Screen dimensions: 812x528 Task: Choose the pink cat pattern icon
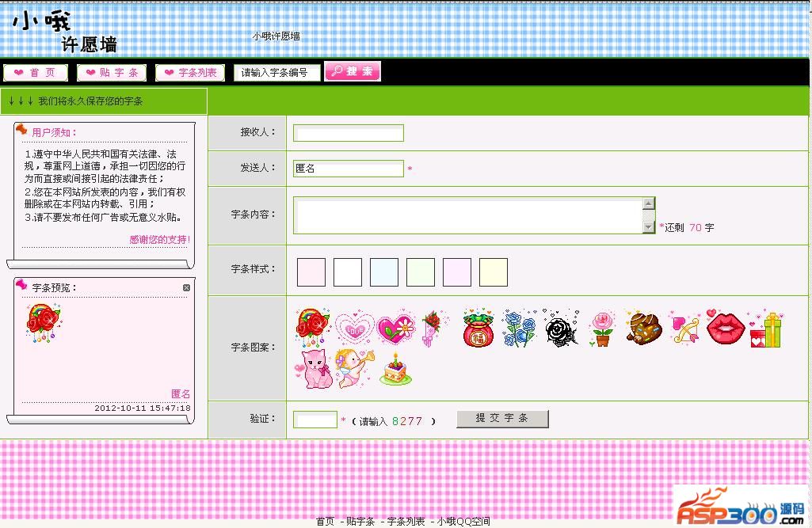click(x=313, y=368)
